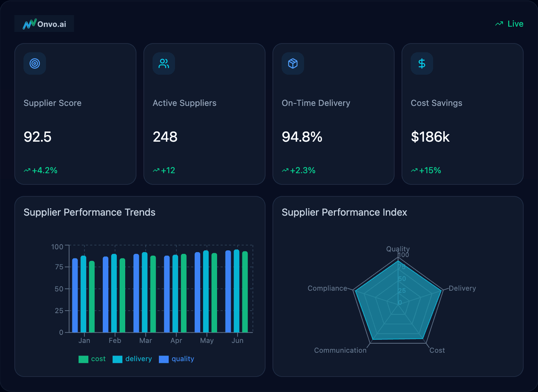538x392 pixels.
Task: Click the Compliance label on radar chart
Action: pos(327,288)
